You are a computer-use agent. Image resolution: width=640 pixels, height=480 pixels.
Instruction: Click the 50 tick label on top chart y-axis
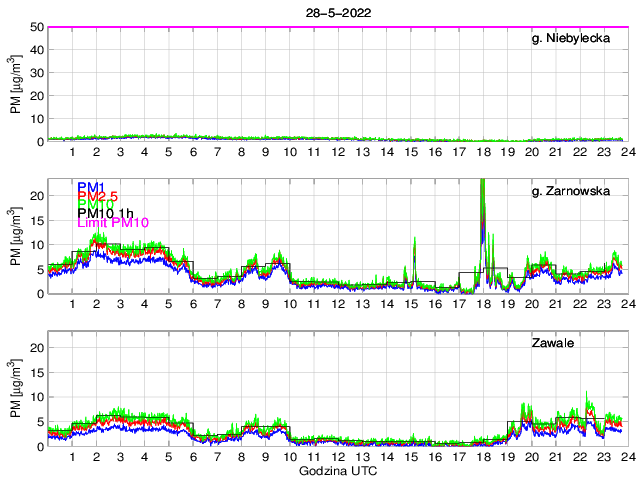point(36,27)
